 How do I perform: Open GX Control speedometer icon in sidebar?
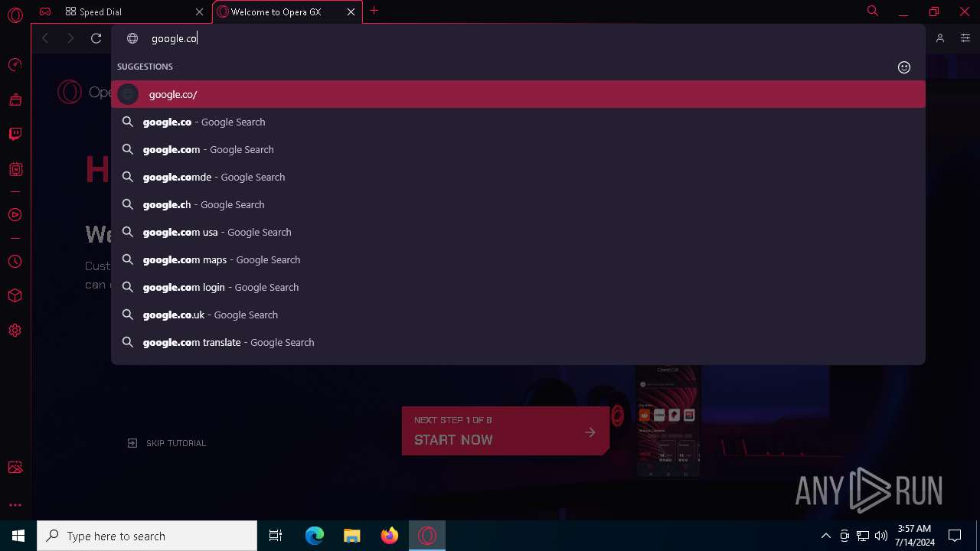point(15,65)
